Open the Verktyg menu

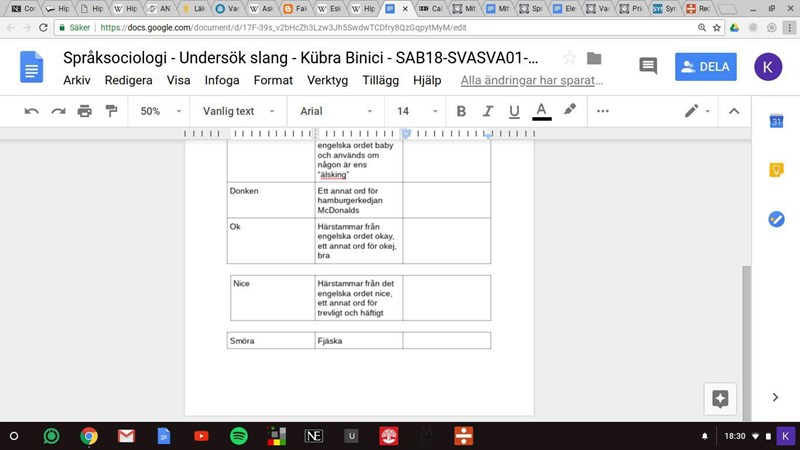click(328, 80)
